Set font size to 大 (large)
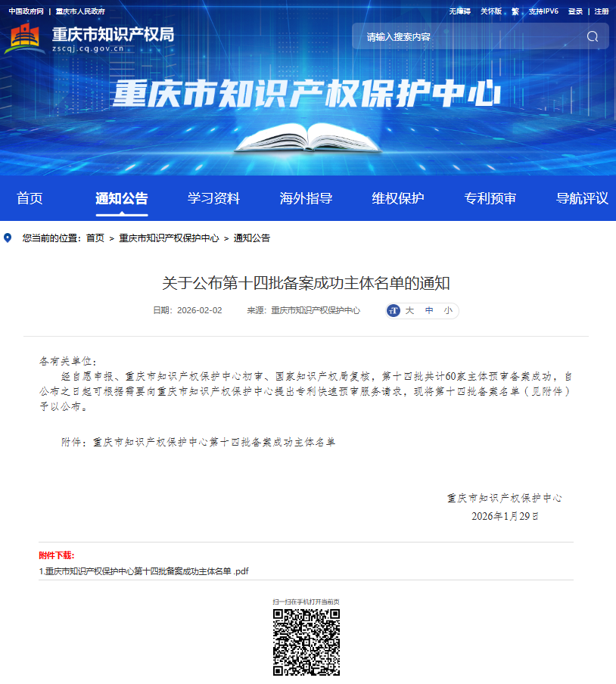This screenshot has height=684, width=616. pyautogui.click(x=409, y=310)
